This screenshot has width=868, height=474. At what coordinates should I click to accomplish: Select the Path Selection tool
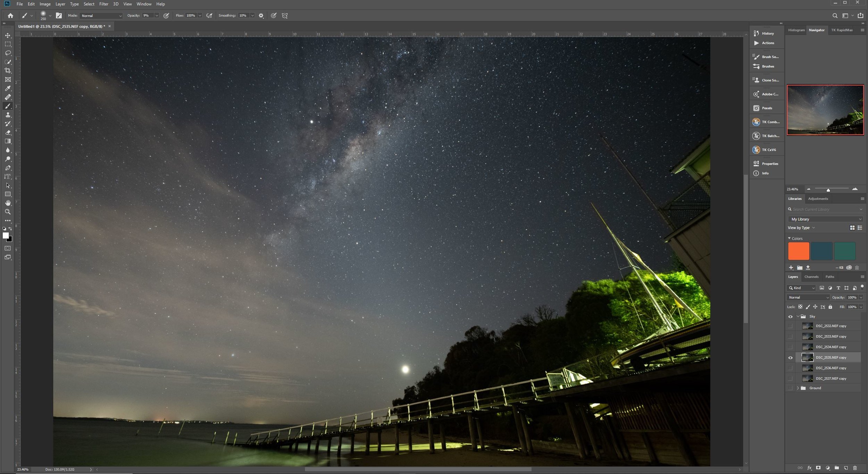(8, 185)
